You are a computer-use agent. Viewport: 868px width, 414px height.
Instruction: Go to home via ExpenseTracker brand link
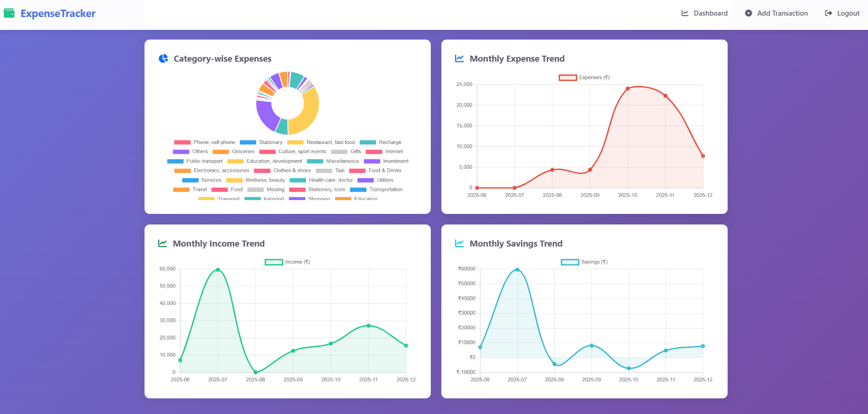pyautogui.click(x=58, y=13)
